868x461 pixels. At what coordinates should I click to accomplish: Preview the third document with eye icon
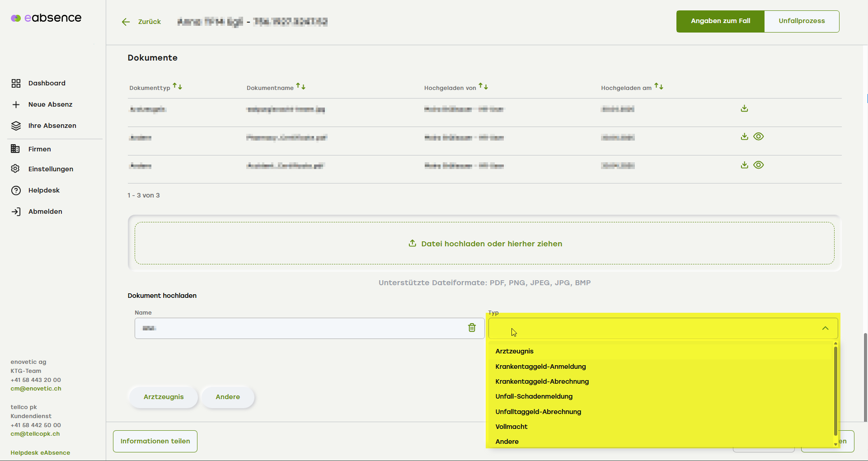click(759, 165)
